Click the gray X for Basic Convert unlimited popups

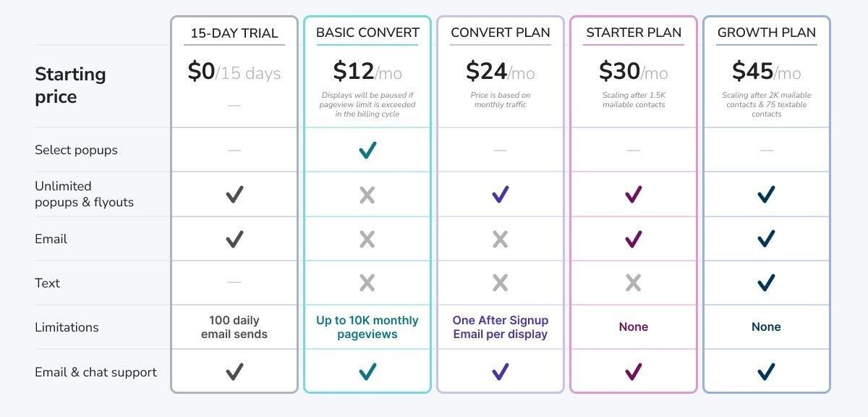367,194
